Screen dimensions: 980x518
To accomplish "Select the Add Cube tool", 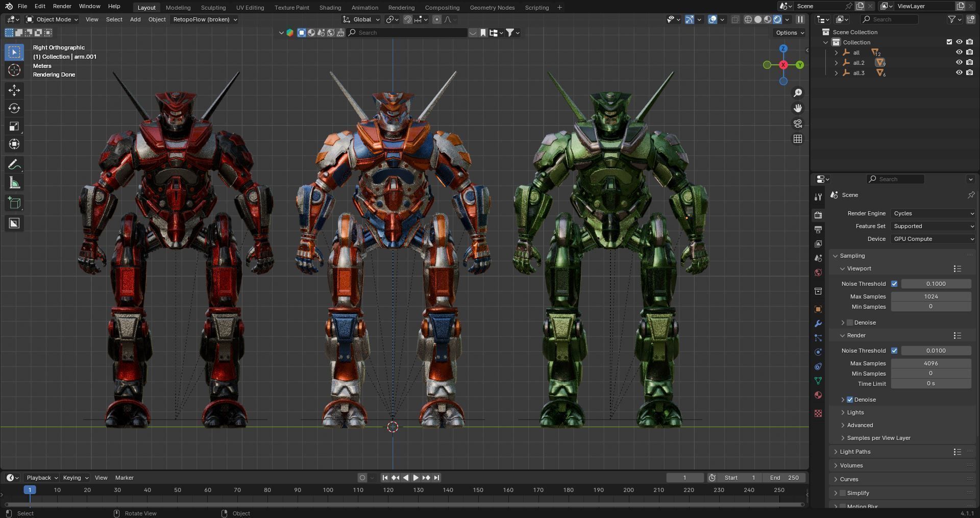I will coord(14,203).
